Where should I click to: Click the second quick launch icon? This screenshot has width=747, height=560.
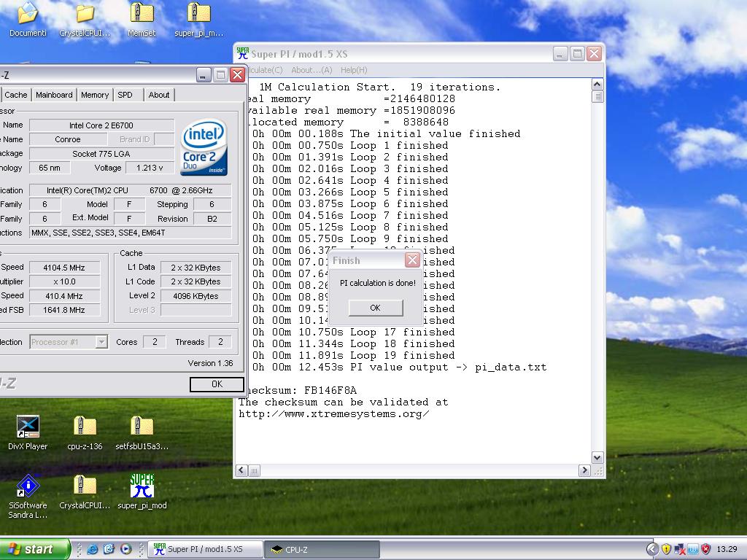[x=109, y=549]
